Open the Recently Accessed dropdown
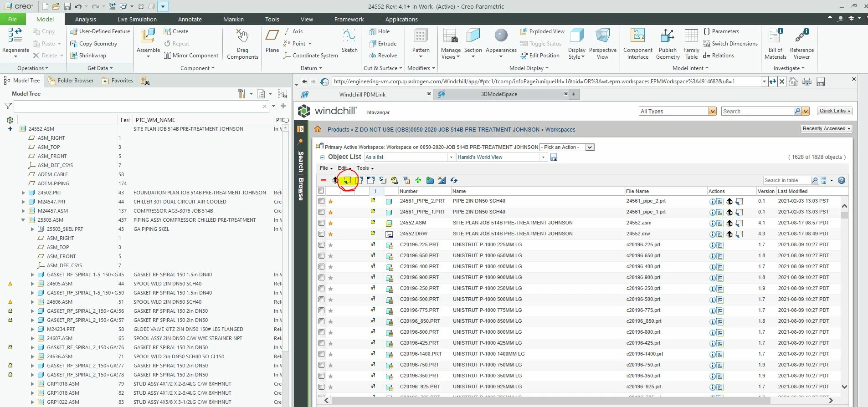The height and width of the screenshot is (407, 868). tap(827, 129)
